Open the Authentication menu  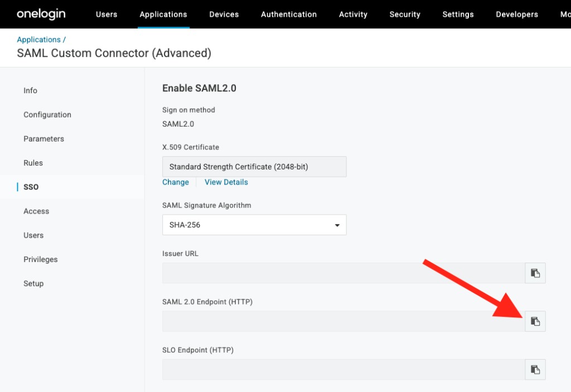288,14
